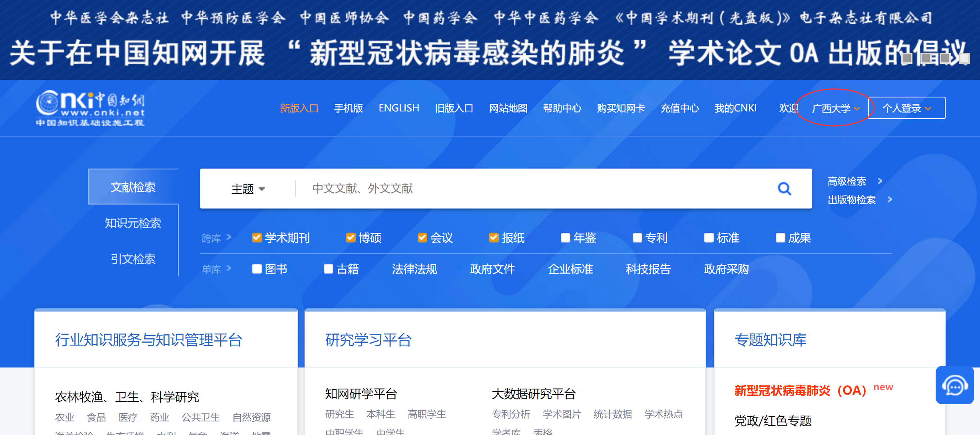
Task: Click 公共卫生 industry link
Action: 201,417
